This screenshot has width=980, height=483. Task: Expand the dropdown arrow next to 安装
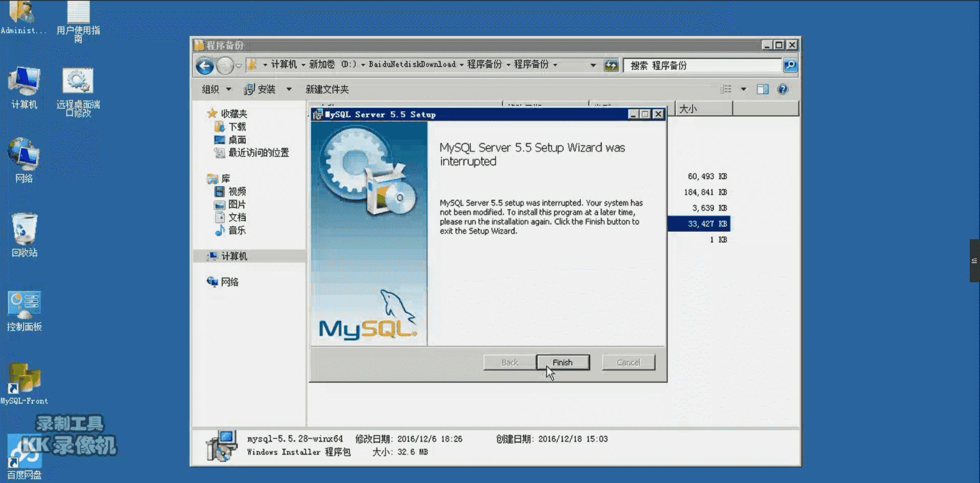pos(289,90)
